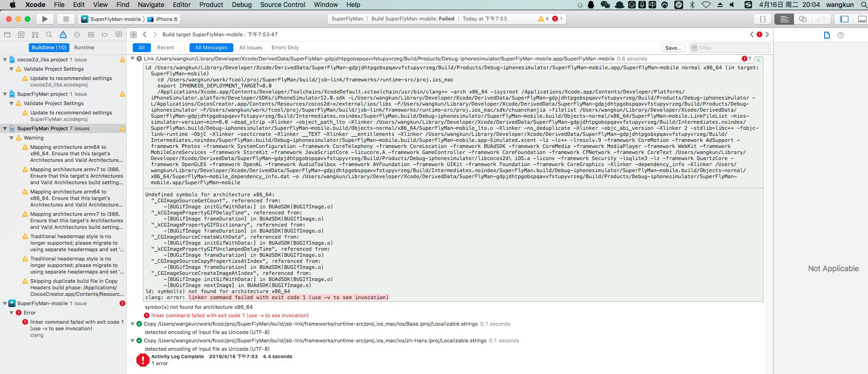This screenshot has height=374, width=868.
Task: Collapse the cocos2d_libs project group
Action: 5,60
